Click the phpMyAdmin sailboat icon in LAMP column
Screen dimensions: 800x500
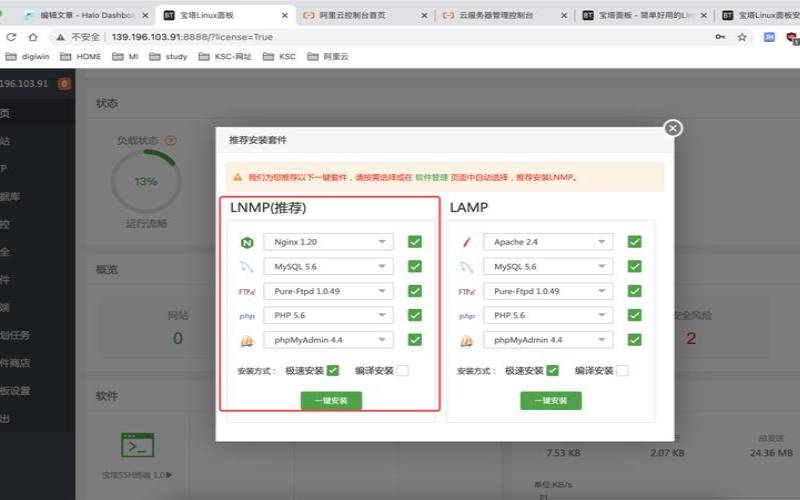[x=466, y=340]
